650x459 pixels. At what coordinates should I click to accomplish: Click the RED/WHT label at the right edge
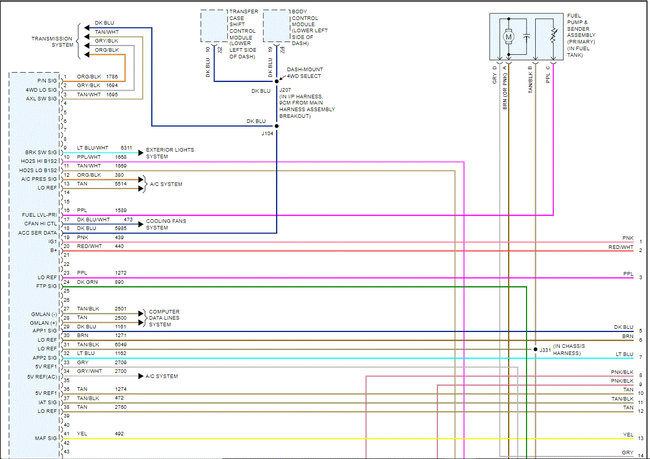(x=621, y=247)
